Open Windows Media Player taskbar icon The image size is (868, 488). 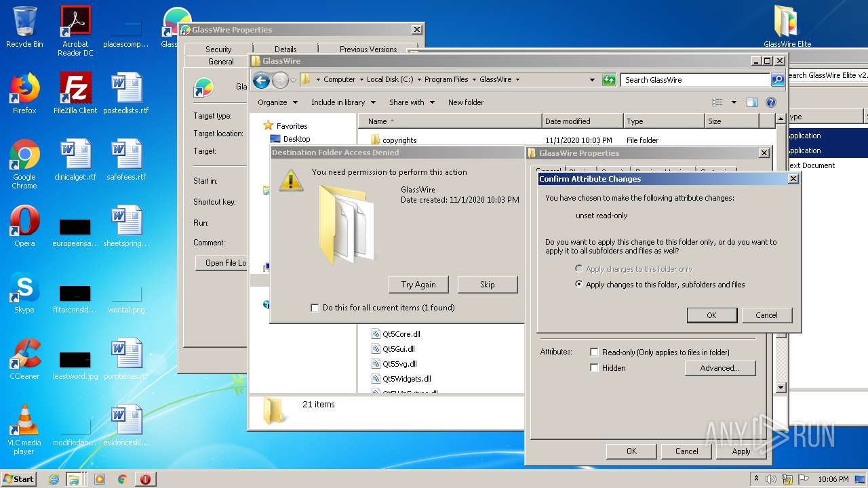tap(100, 479)
